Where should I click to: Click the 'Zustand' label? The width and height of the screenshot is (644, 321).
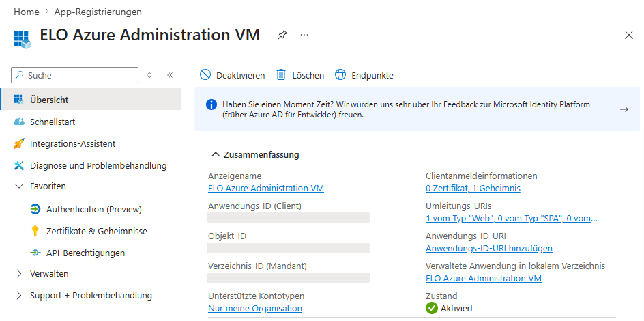(x=441, y=296)
